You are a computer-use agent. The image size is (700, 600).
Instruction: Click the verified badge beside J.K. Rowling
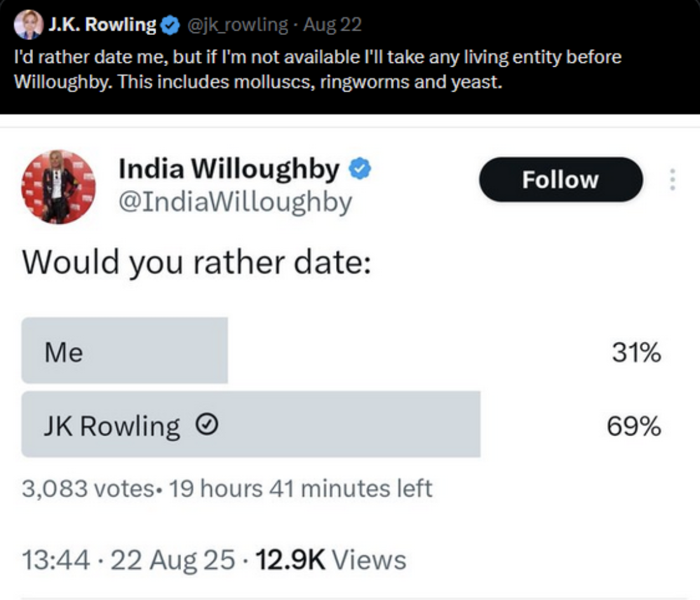click(170, 25)
